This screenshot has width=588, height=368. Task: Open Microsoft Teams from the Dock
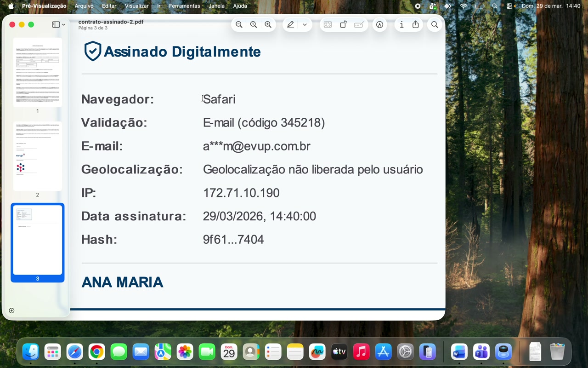(481, 352)
